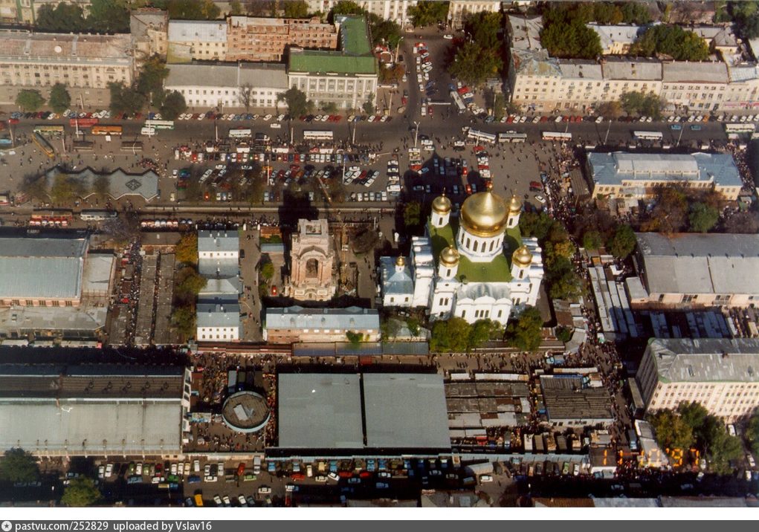
Task: Click the green roof of the cathedral
Action: point(484,269)
